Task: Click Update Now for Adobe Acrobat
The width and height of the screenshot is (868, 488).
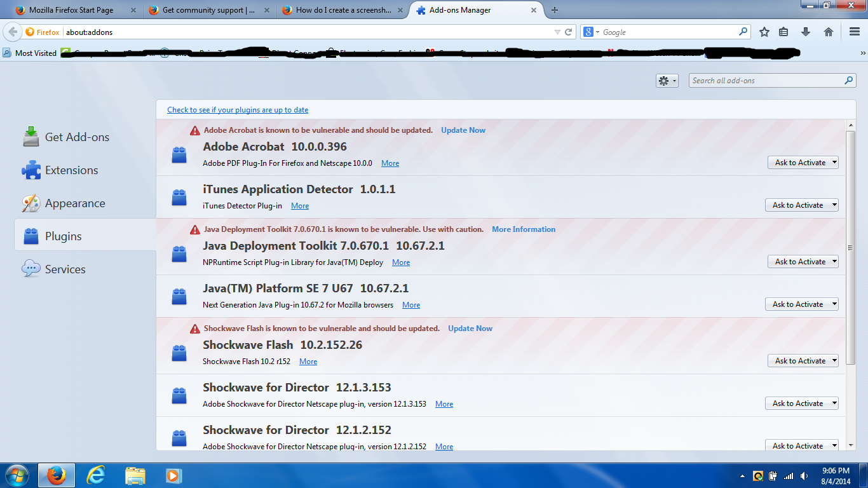Action: (463, 130)
